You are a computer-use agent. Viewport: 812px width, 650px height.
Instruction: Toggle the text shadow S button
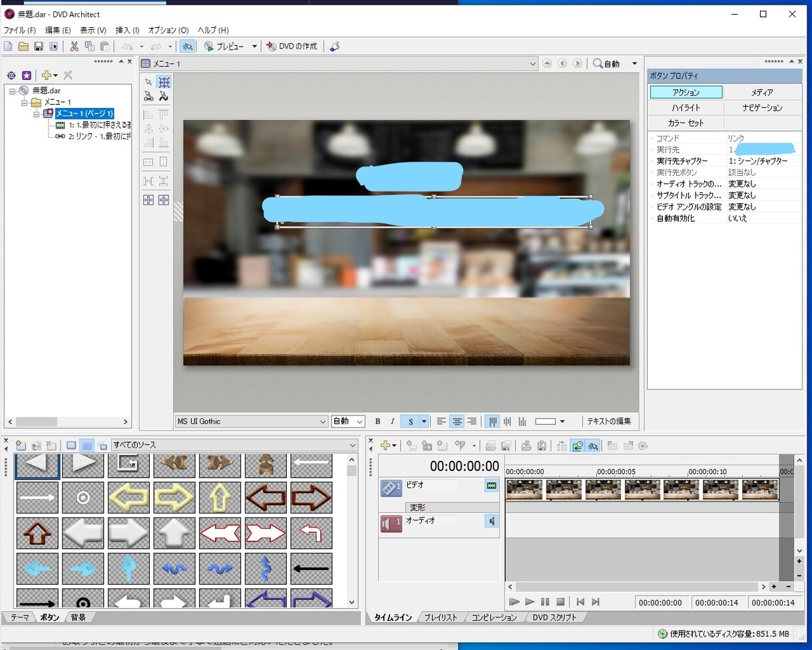411,422
